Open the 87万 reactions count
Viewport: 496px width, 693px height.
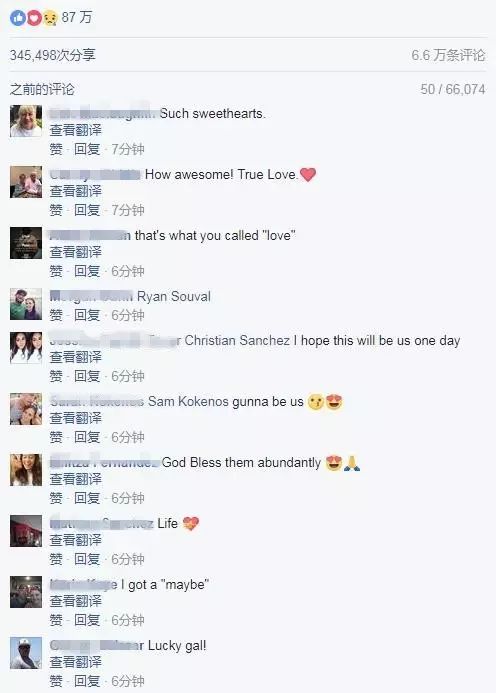click(x=76, y=17)
